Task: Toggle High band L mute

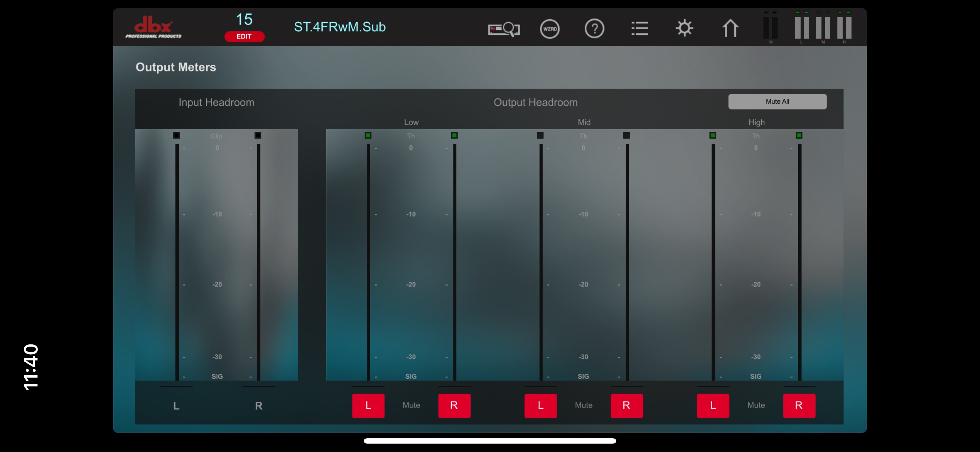Action: pyautogui.click(x=713, y=406)
